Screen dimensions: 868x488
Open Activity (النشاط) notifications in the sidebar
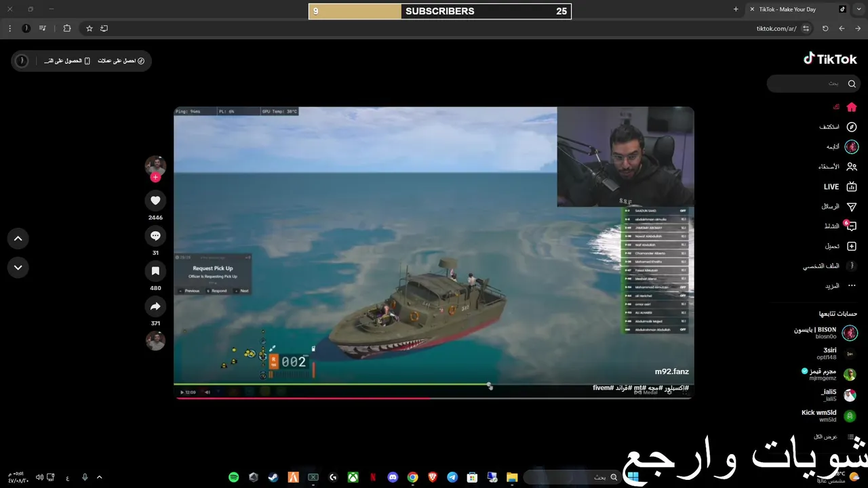(x=840, y=226)
